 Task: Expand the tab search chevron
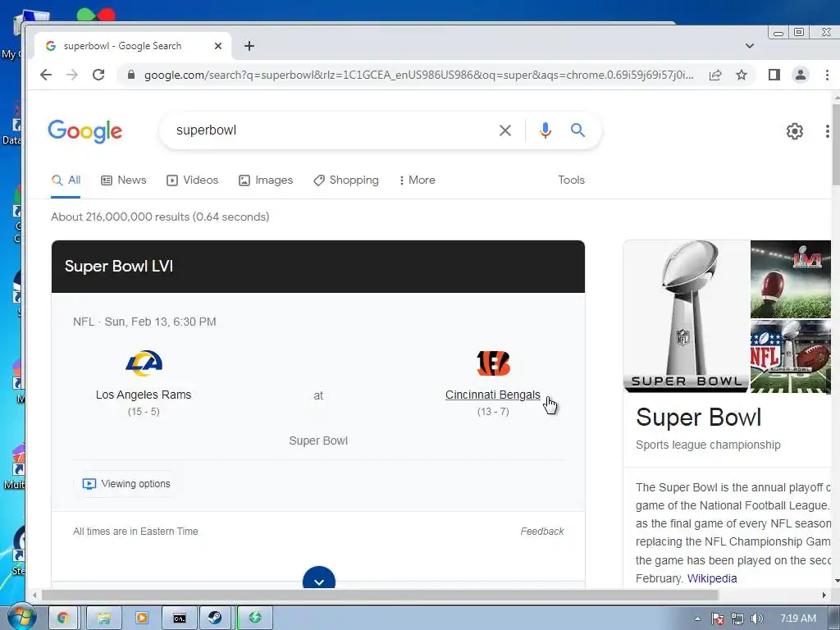[750, 46]
